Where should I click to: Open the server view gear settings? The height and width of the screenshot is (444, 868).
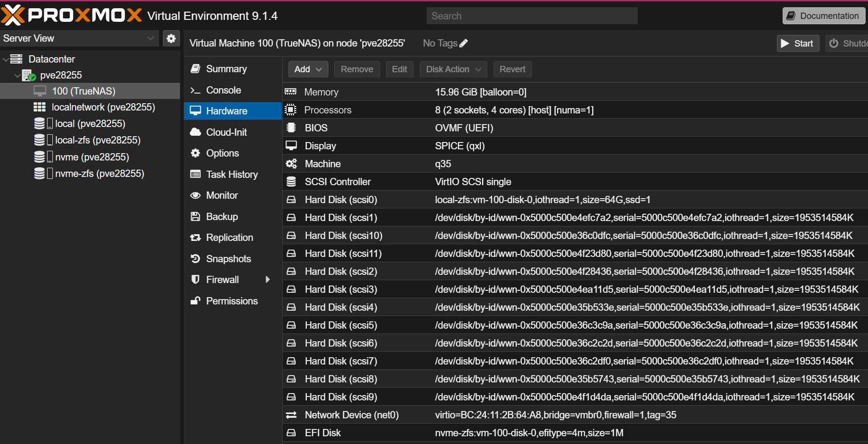(171, 38)
